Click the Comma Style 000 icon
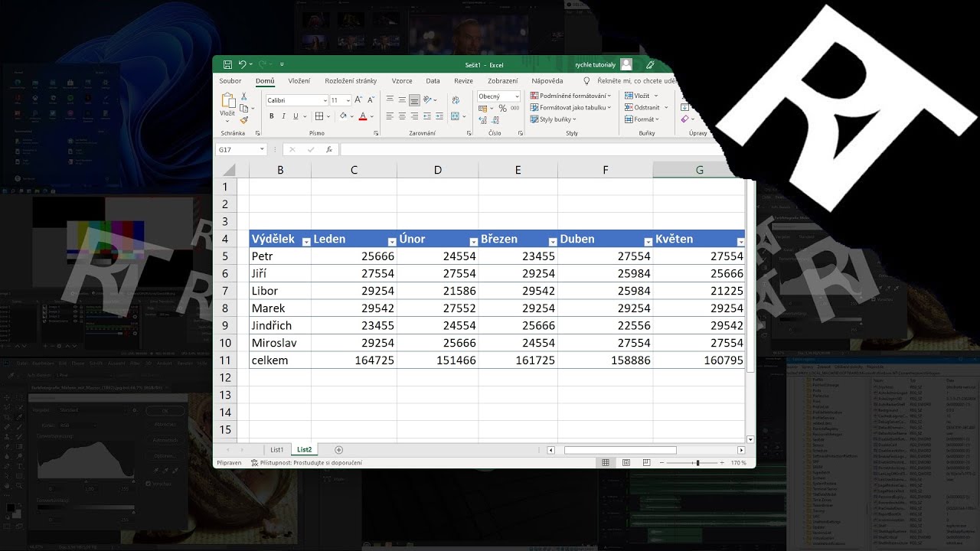This screenshot has width=980, height=551. [x=514, y=108]
